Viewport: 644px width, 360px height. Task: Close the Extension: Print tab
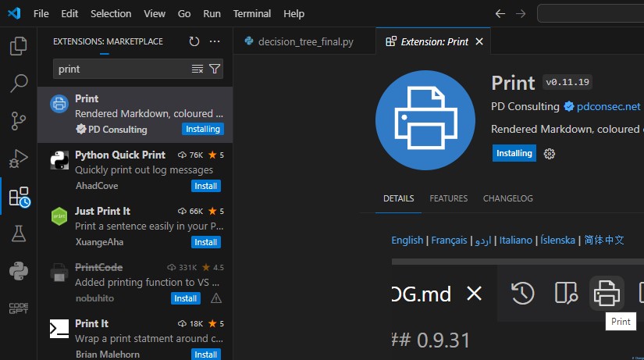(x=479, y=41)
